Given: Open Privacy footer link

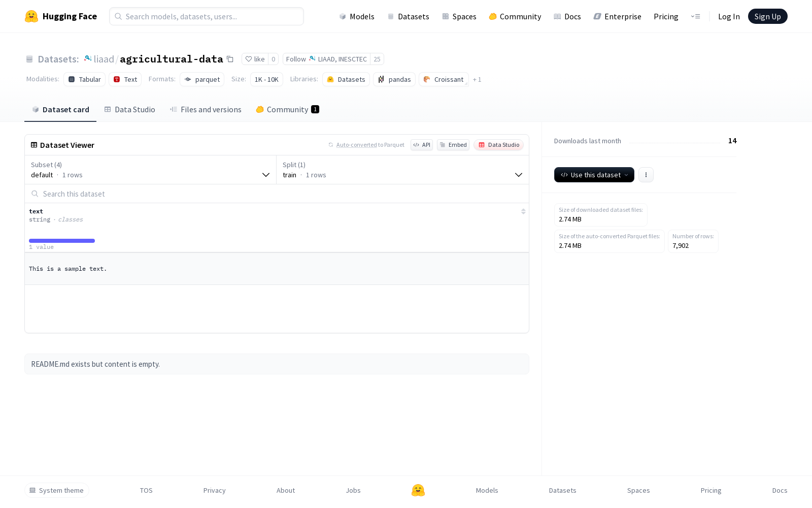Looking at the screenshot, I should click(x=214, y=490).
